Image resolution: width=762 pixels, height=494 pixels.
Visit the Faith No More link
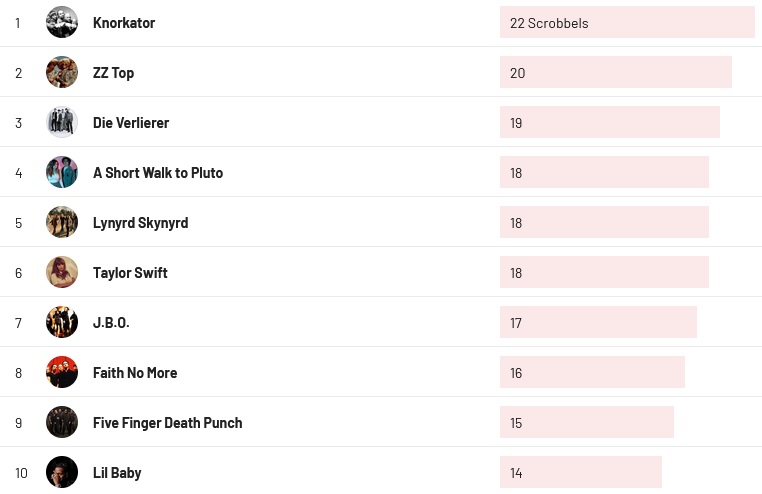click(135, 372)
